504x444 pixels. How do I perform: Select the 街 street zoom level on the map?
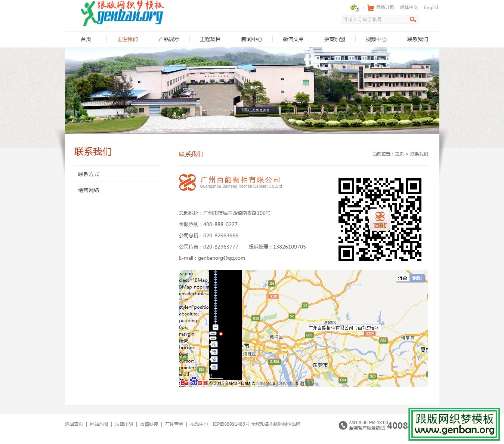(x=214, y=344)
